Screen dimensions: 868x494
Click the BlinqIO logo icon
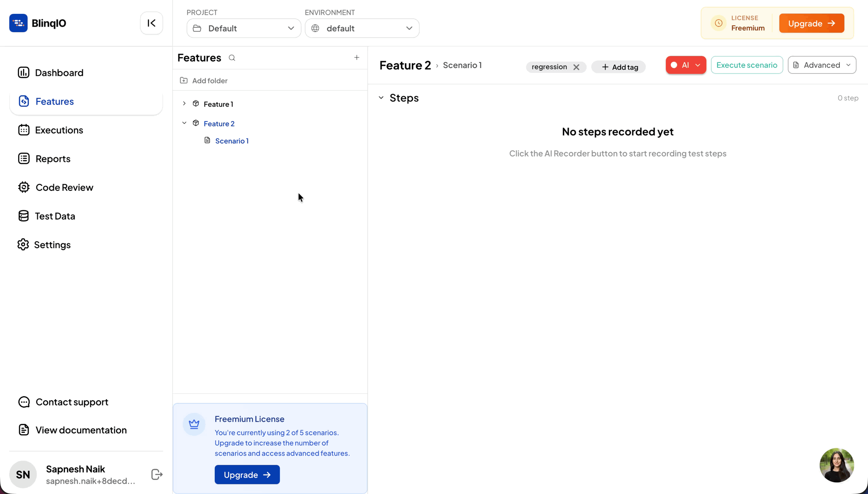click(x=18, y=23)
